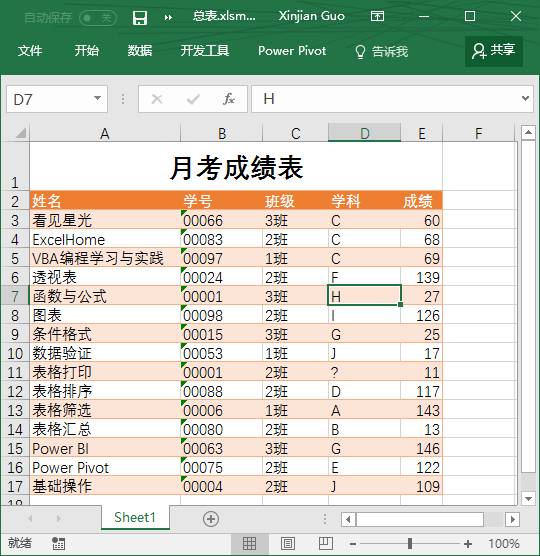The image size is (540, 556).
Task: Click the 共享 share button
Action: click(494, 51)
